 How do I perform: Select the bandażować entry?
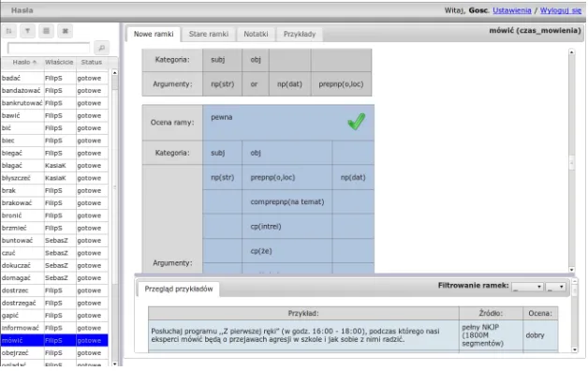54,90
